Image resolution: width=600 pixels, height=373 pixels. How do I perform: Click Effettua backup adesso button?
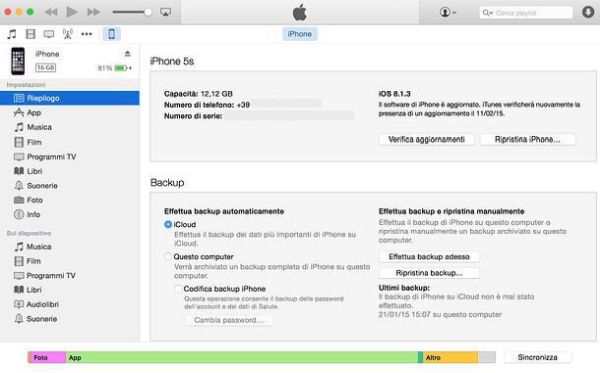click(429, 257)
